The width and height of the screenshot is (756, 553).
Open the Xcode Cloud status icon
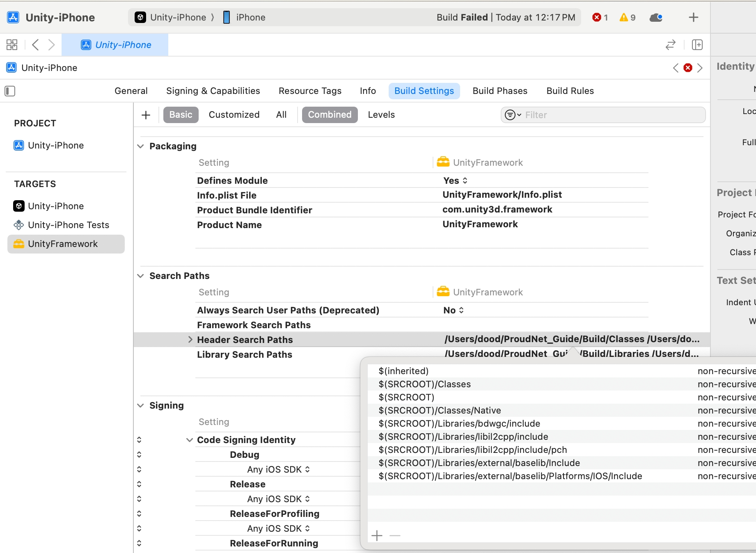point(656,17)
